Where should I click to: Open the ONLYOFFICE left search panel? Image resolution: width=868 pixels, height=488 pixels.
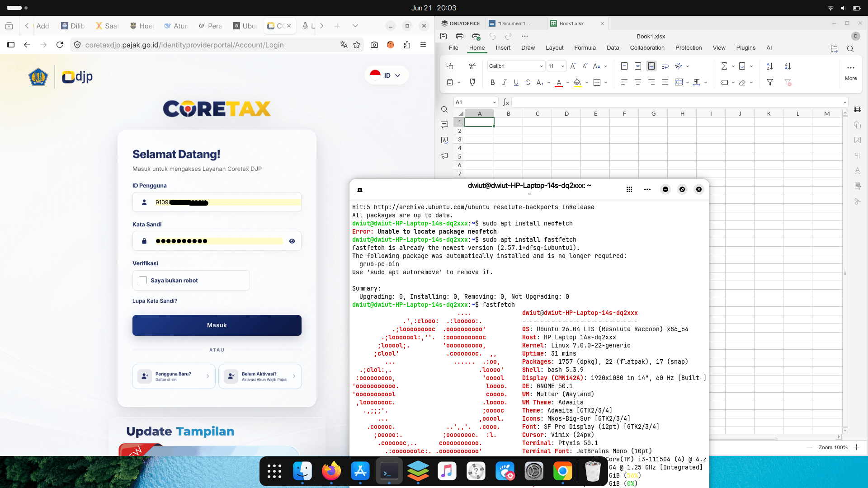444,109
